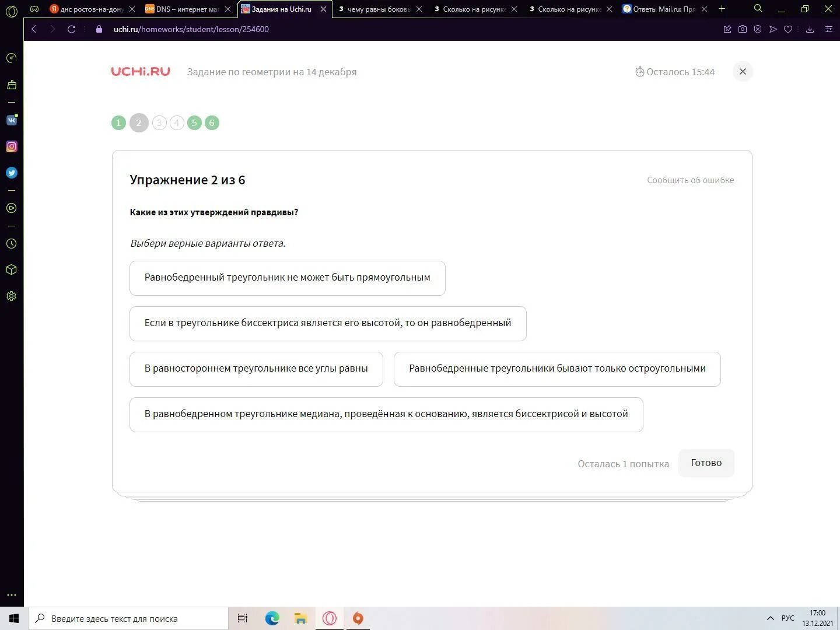
Task: Click the Windows search box
Action: pyautogui.click(x=128, y=618)
